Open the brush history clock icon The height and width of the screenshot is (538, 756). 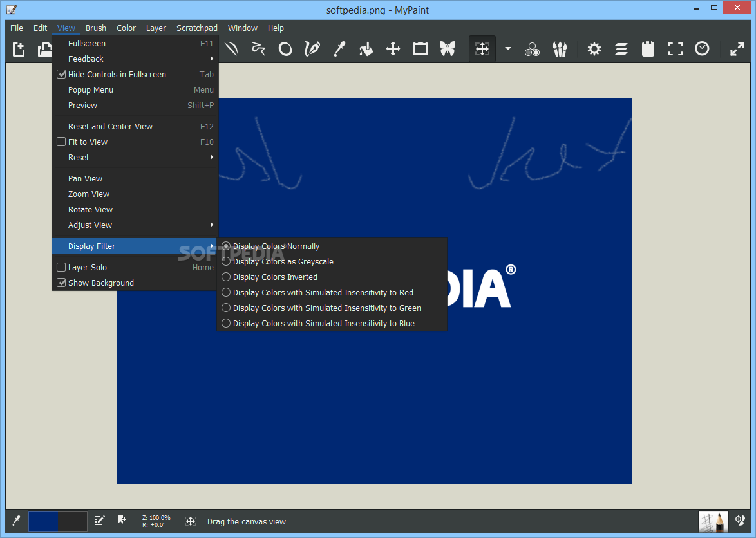pos(702,49)
